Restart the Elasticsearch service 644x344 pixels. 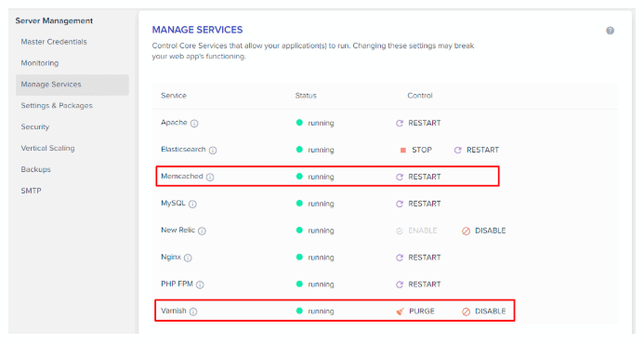477,150
